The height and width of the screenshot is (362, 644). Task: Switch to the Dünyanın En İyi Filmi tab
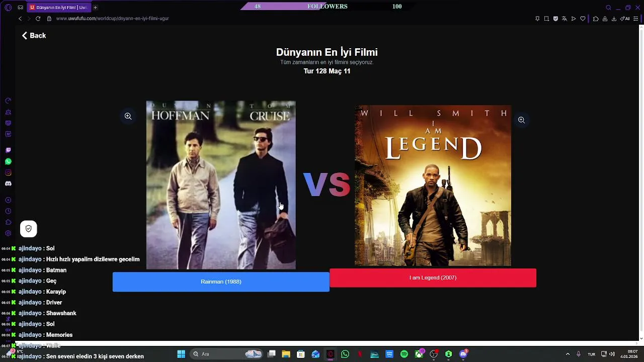click(x=58, y=8)
